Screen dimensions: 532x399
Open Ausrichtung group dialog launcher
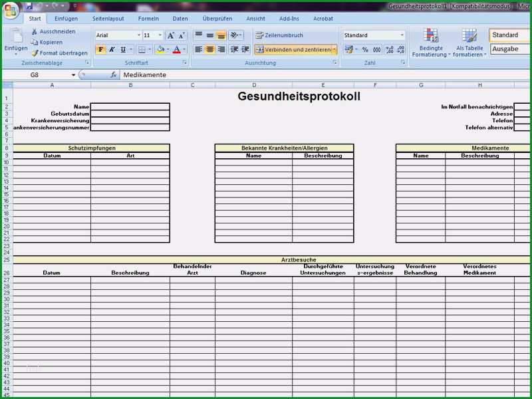tap(334, 63)
